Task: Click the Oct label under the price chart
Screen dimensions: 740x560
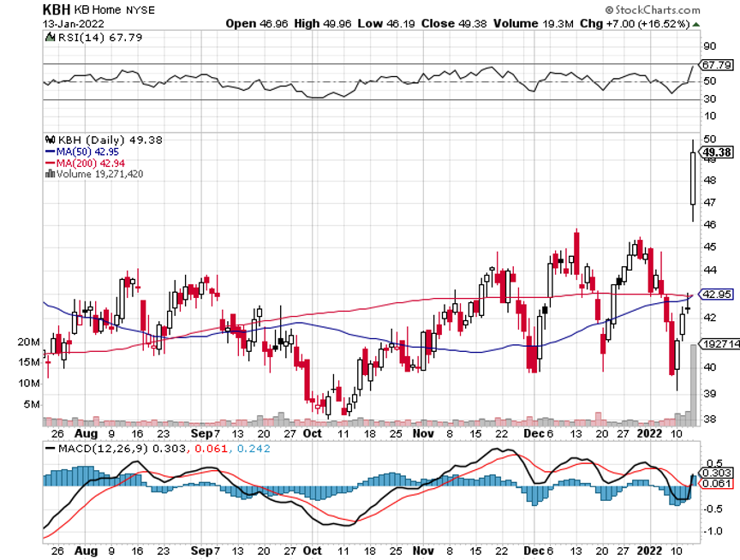Action: 312,433
